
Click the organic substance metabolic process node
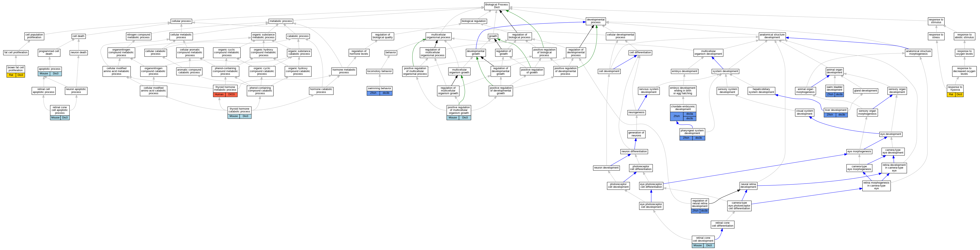(x=263, y=36)
